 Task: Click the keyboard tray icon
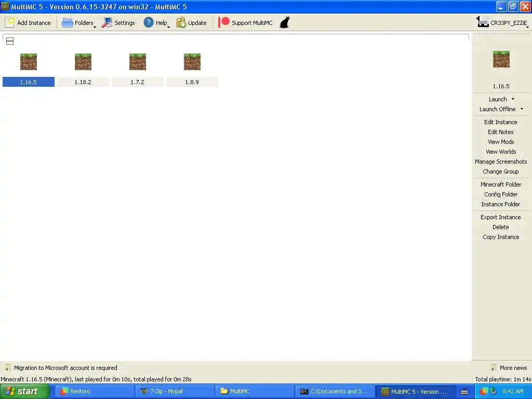[464, 392]
